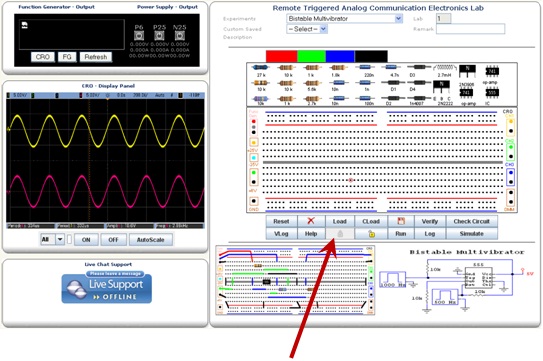Toggle the P6 power supply knob
The width and height of the screenshot is (543, 361).
point(139,35)
